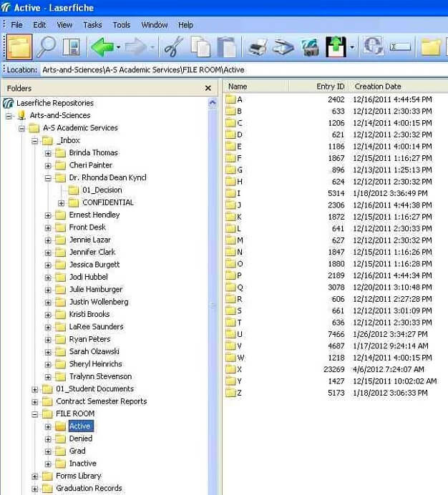This screenshot has height=495, width=448.
Task: Select the Inactive folder in tree
Action: click(x=83, y=463)
